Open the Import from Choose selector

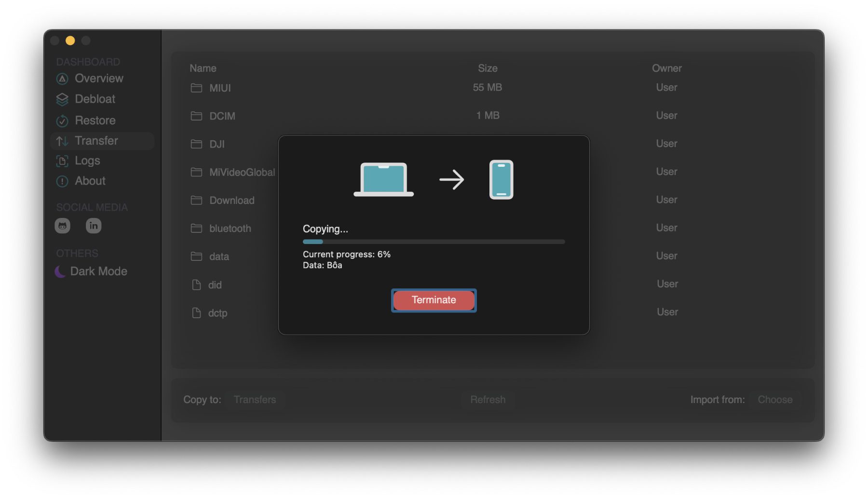(774, 400)
